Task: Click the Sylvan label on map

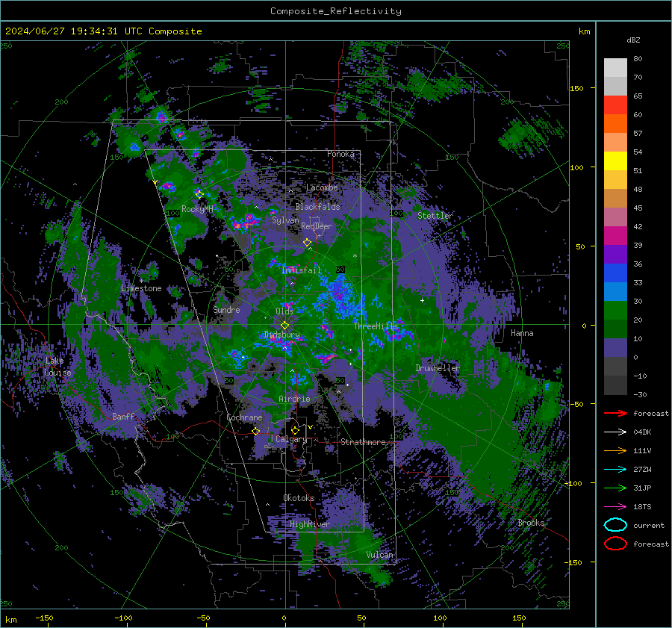Action: tap(285, 220)
